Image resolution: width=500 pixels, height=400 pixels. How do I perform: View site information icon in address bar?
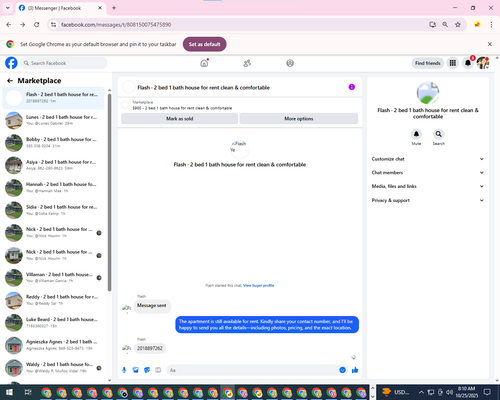tap(53, 25)
